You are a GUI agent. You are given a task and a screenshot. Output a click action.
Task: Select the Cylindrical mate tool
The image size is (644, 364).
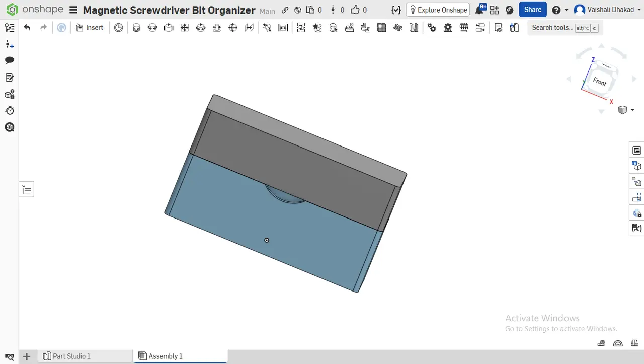tap(201, 28)
